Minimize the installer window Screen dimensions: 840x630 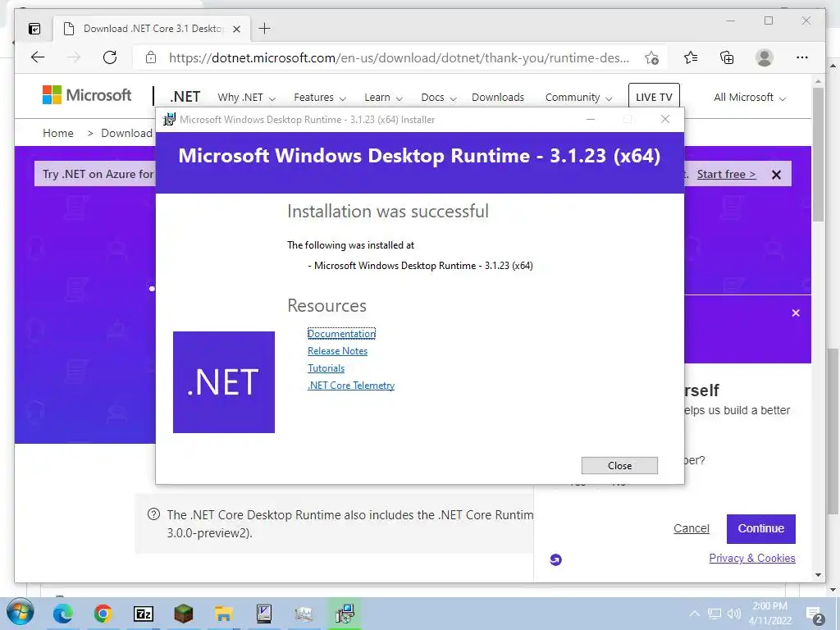pyautogui.click(x=591, y=120)
